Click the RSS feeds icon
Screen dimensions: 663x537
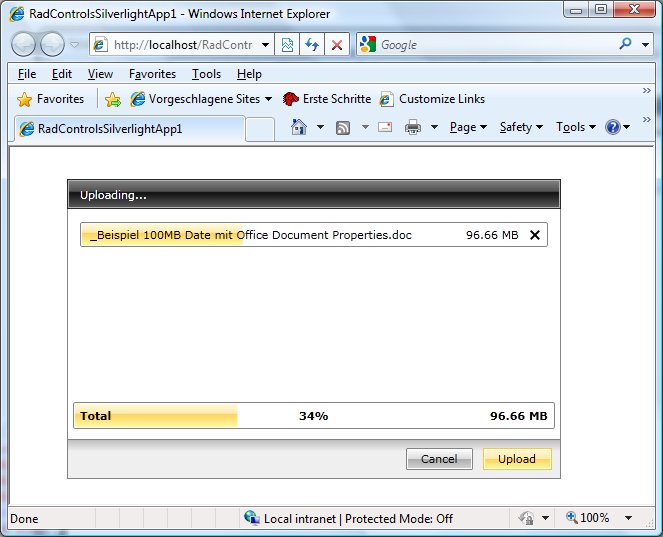tap(342, 127)
